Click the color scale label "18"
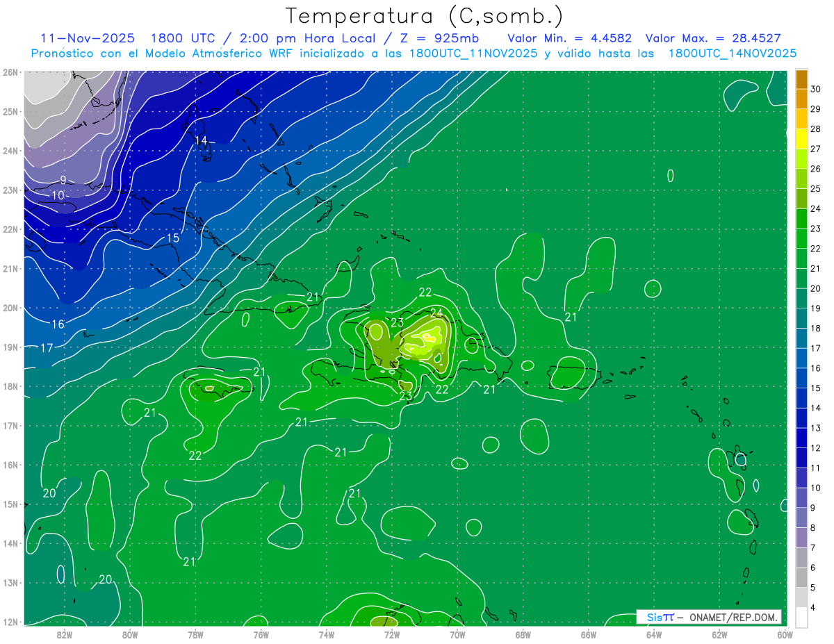This screenshot has height=644, width=834. [x=815, y=328]
